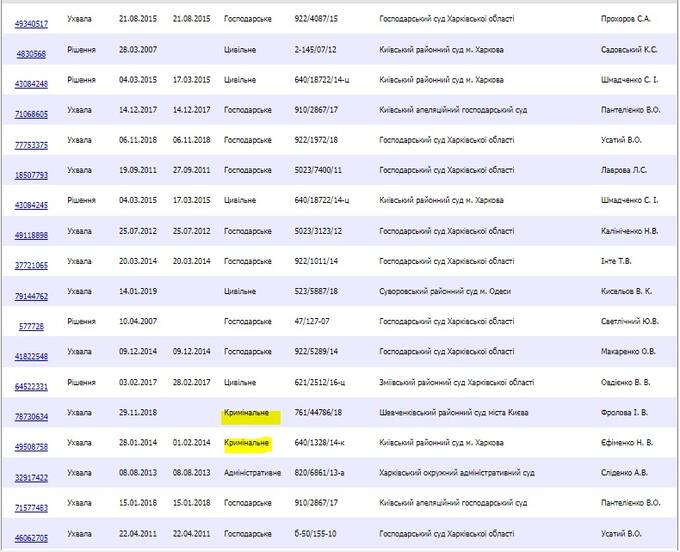Select the 41822548 ruling link
This screenshot has width=680, height=552.
coord(31,356)
